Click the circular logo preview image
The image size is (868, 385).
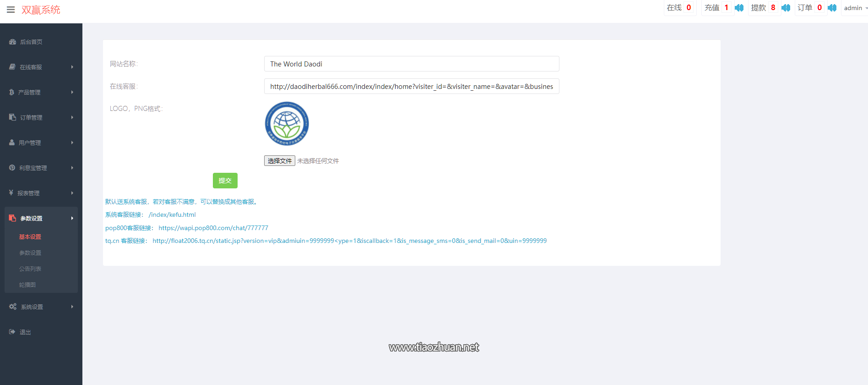pos(287,124)
